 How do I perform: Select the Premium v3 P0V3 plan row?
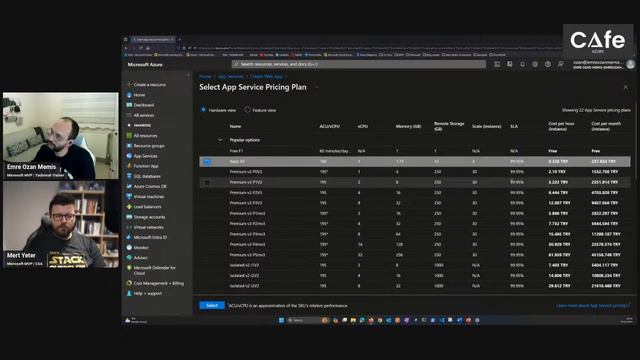(x=415, y=172)
